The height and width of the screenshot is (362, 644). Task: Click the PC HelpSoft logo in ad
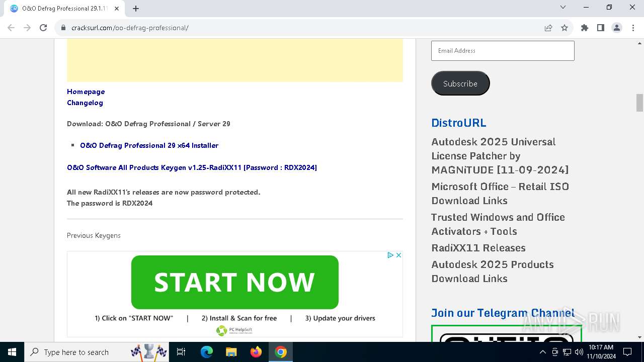(234, 330)
